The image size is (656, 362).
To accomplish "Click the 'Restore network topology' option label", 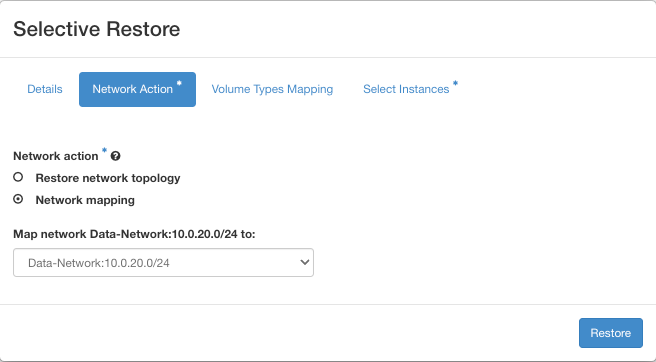I will [108, 178].
